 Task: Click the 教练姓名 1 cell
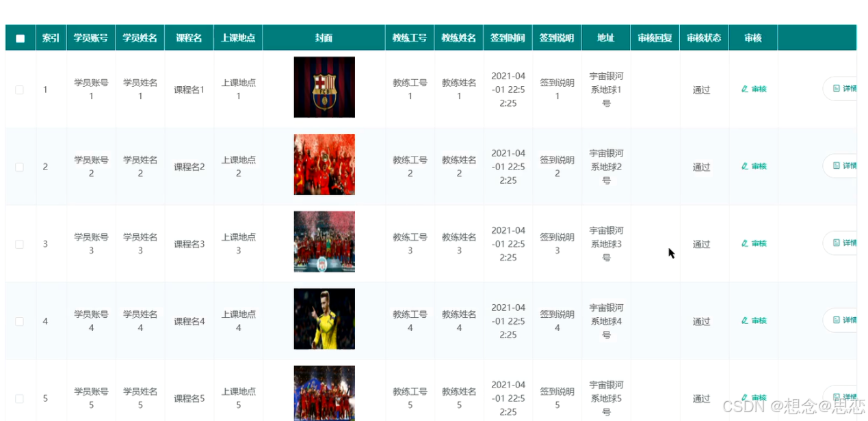tap(459, 90)
